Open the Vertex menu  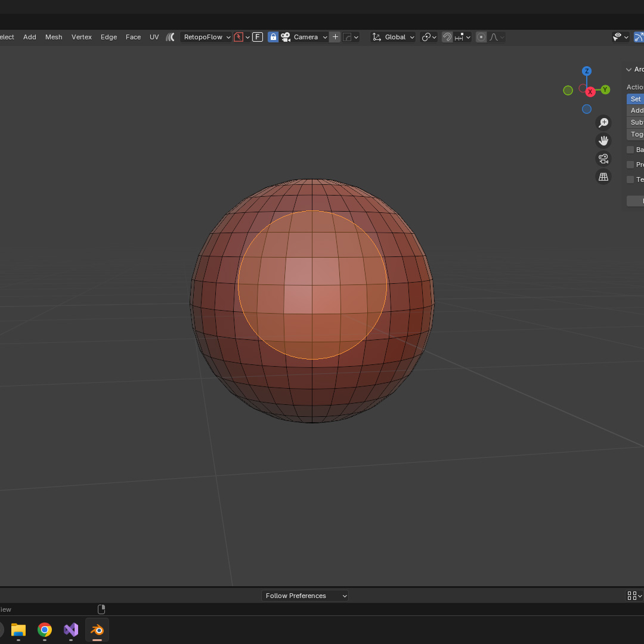82,37
